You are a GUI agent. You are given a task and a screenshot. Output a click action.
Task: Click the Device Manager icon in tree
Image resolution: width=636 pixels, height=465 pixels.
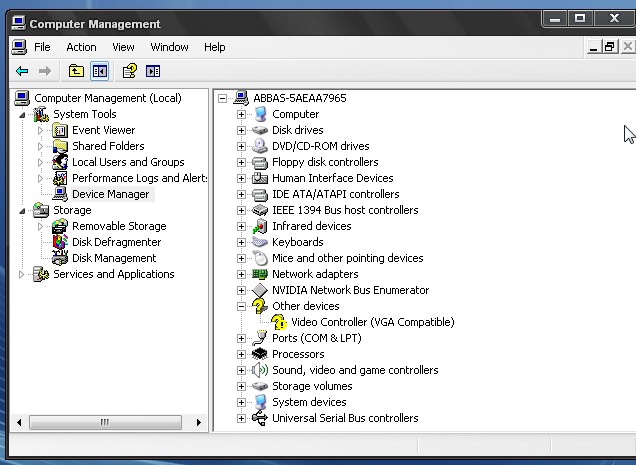60,194
